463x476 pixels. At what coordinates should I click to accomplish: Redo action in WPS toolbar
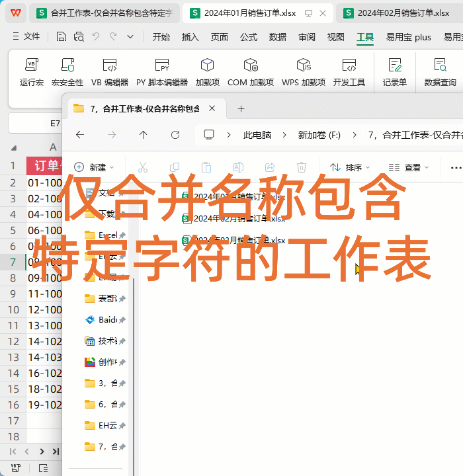tap(113, 37)
